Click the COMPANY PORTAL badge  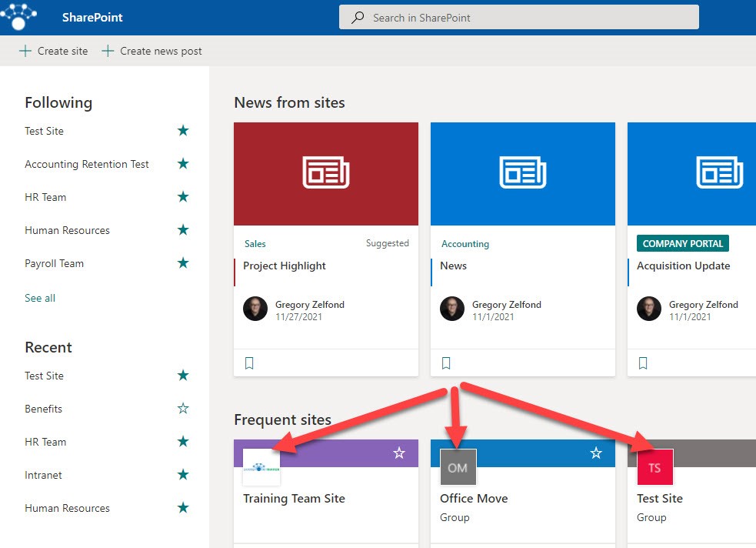coord(683,244)
